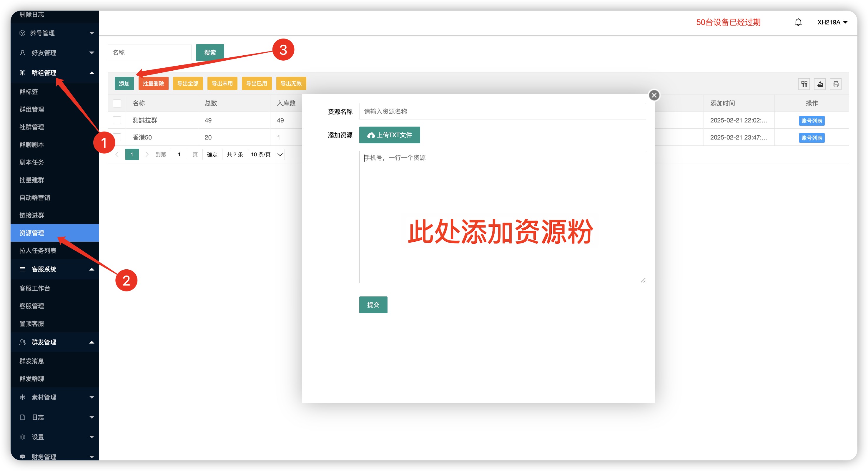Open 拉人任务列表 in sidebar
Image resolution: width=868 pixels, height=471 pixels.
pos(38,251)
